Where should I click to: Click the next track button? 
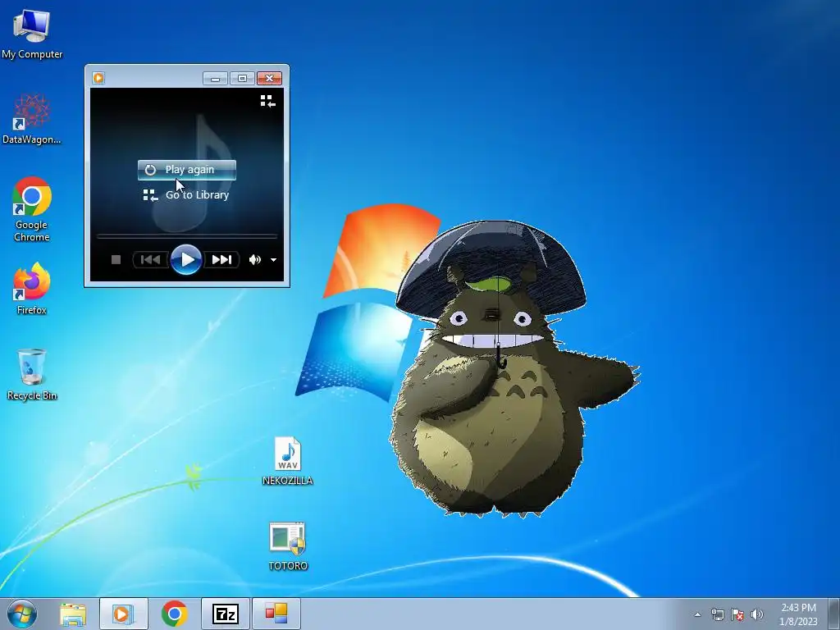(221, 260)
